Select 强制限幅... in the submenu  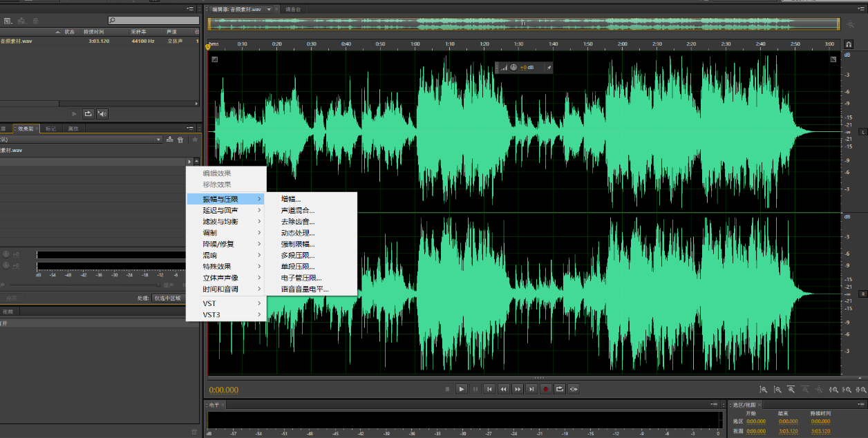pos(298,244)
